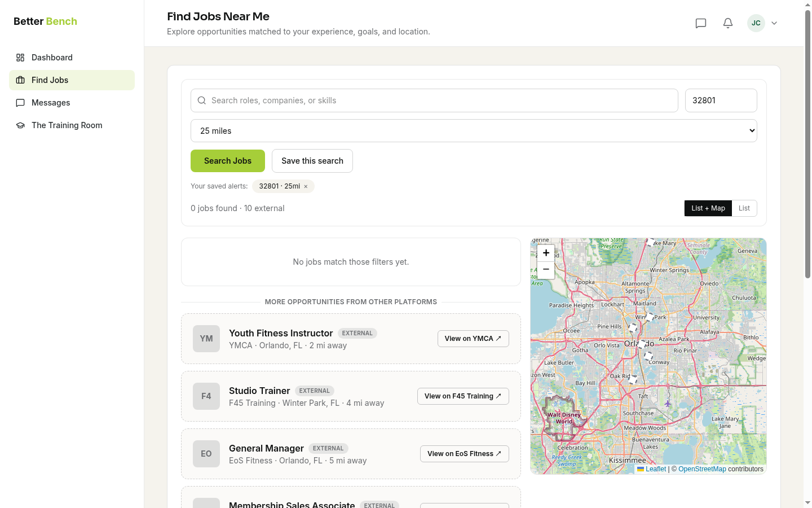Select the Youth Fitness Instructor job title
Viewport: 812px width, 508px height.
[281, 333]
